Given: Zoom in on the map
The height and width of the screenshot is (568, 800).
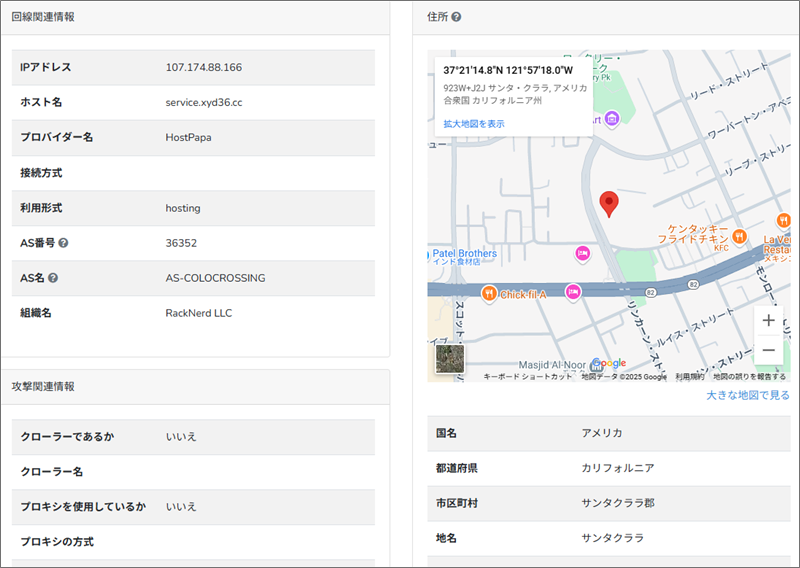Looking at the screenshot, I should coord(768,320).
